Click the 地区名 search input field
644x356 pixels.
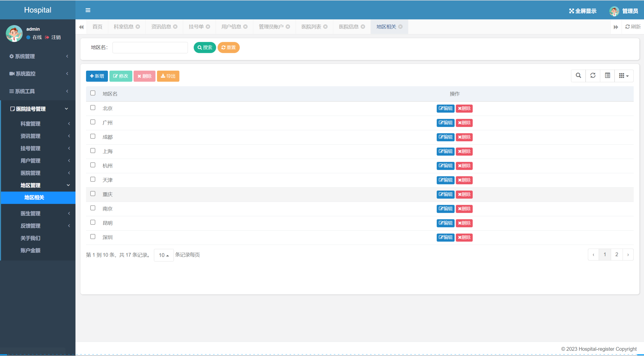pyautogui.click(x=150, y=48)
